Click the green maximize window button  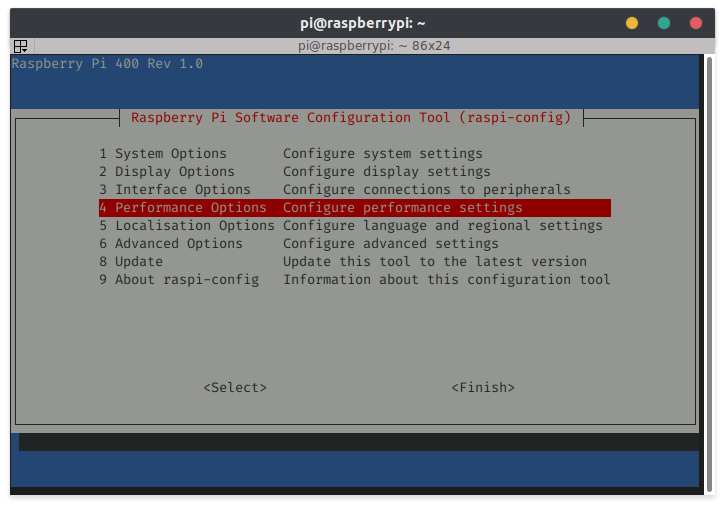pyautogui.click(x=664, y=23)
